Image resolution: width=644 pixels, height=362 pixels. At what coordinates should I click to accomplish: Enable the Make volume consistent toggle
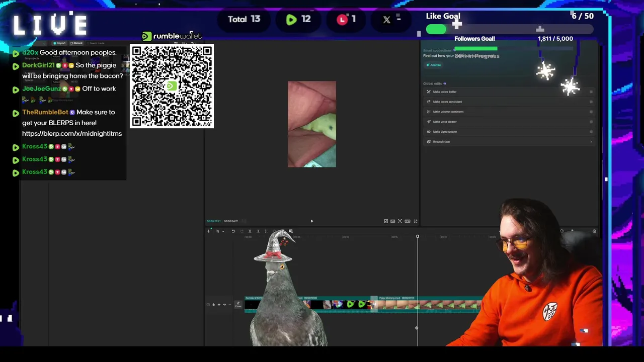[x=591, y=112]
